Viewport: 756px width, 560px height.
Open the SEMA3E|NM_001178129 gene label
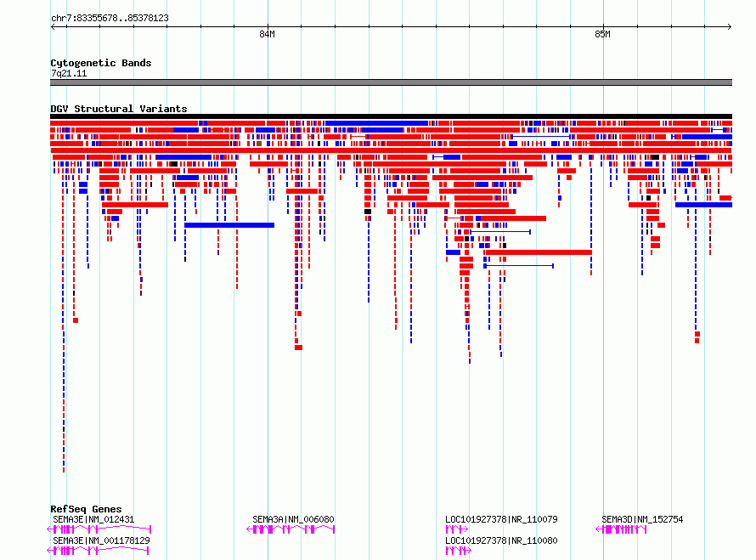click(x=101, y=540)
